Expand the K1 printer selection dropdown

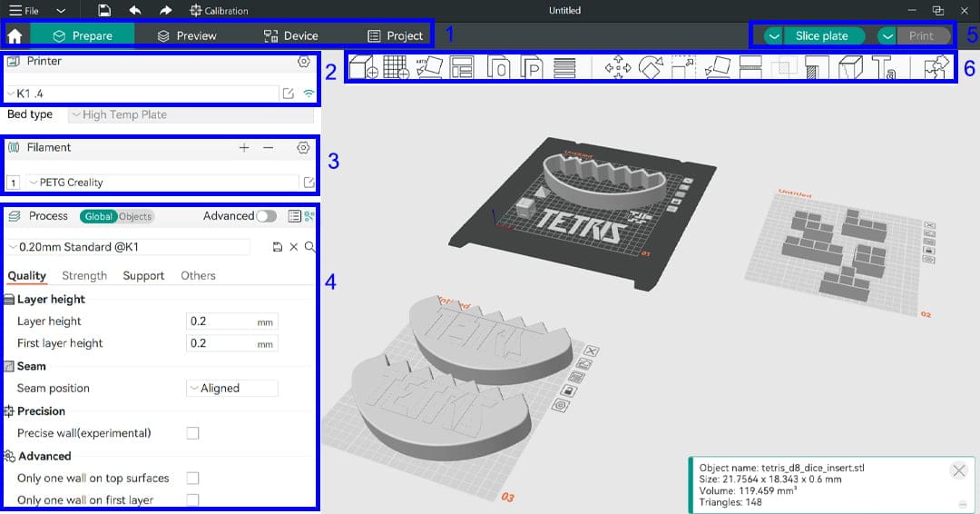(x=142, y=94)
